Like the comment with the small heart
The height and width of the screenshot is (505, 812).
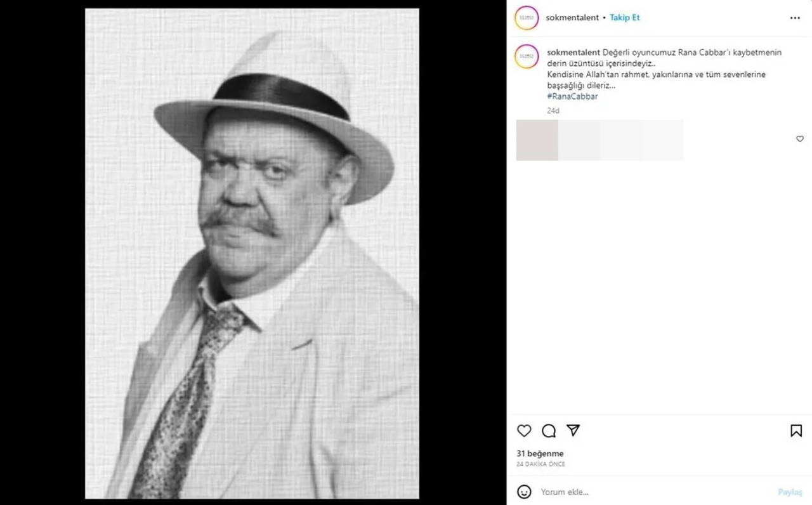799,139
